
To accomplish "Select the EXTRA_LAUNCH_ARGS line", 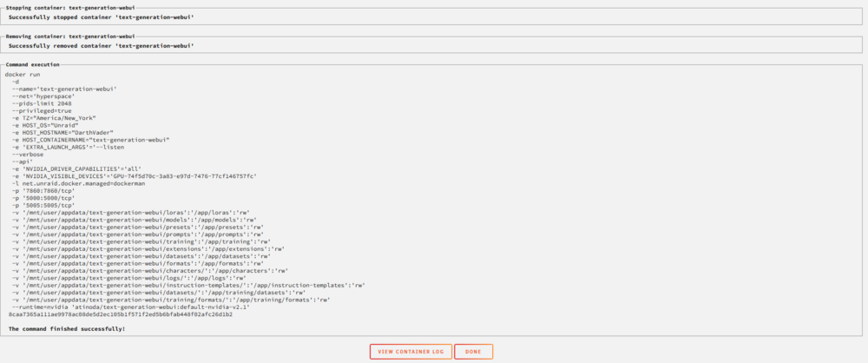I will pos(68,147).
